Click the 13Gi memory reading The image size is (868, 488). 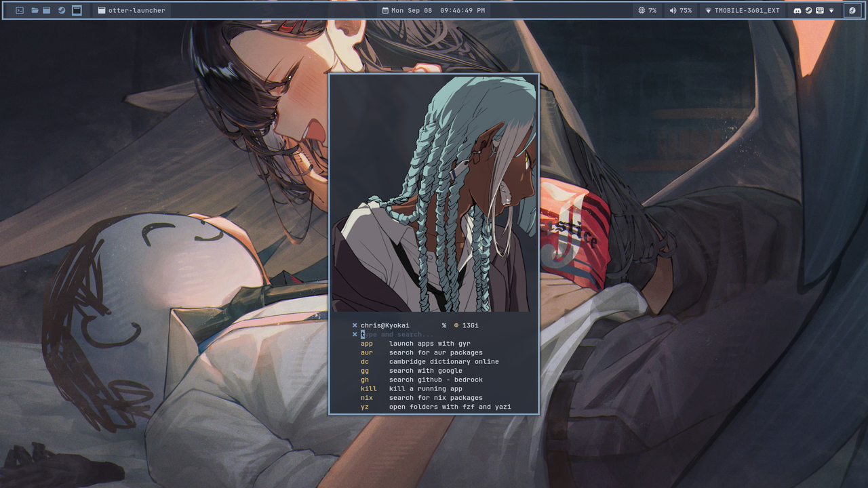pyautogui.click(x=470, y=325)
